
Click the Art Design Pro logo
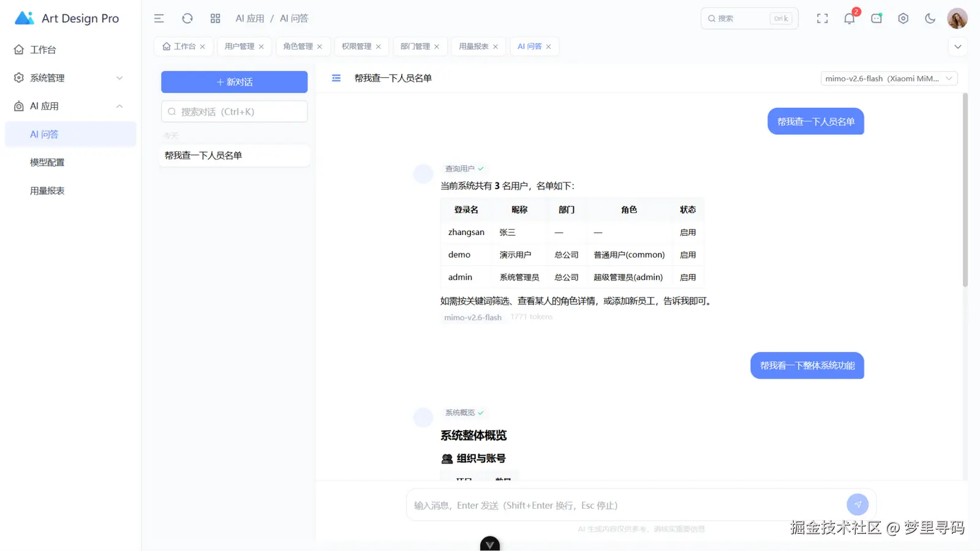[x=67, y=18]
